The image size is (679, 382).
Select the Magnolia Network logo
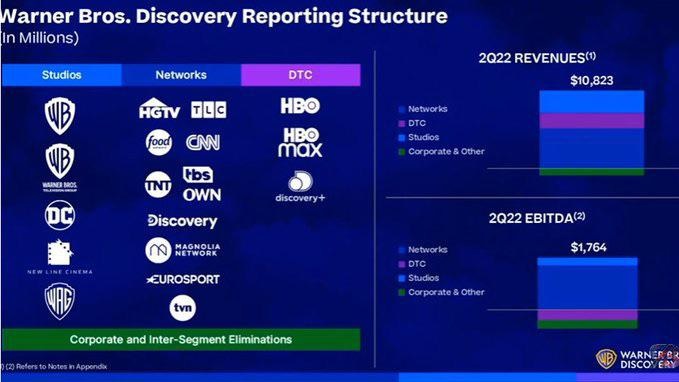pos(183,250)
